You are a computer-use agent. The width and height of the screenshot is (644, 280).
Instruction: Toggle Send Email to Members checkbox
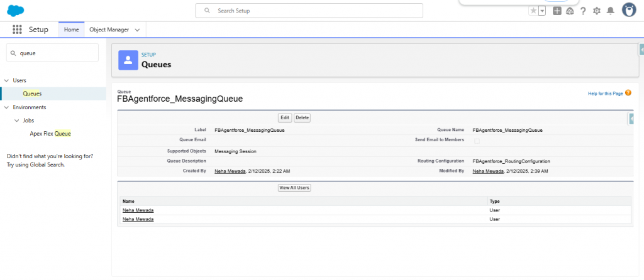[477, 141]
